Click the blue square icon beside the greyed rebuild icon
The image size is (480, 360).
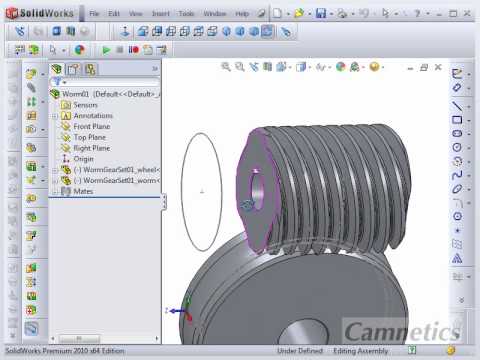[57, 31]
